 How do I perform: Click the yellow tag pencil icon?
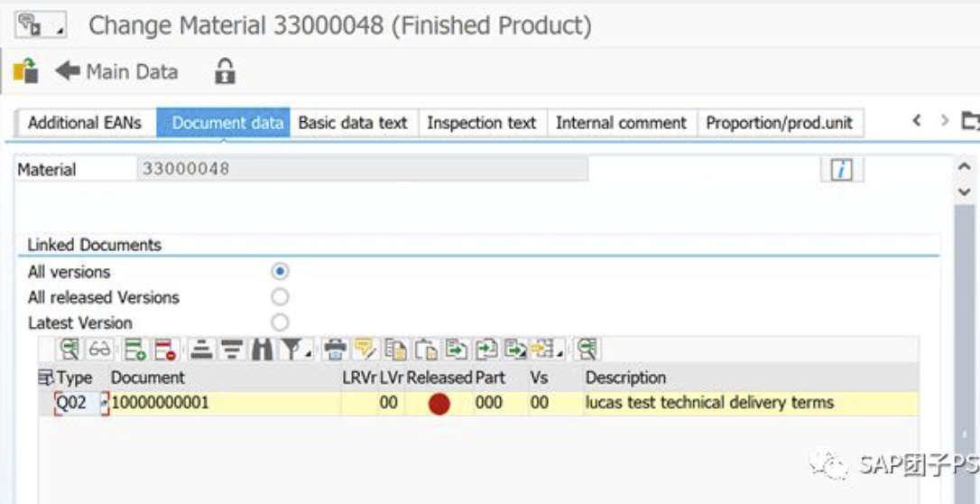pos(365,349)
